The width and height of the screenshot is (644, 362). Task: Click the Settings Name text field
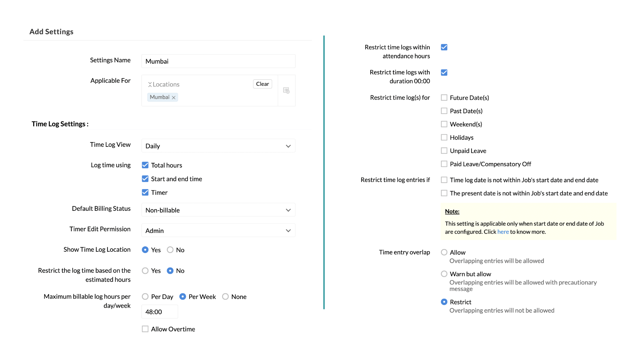point(218,61)
